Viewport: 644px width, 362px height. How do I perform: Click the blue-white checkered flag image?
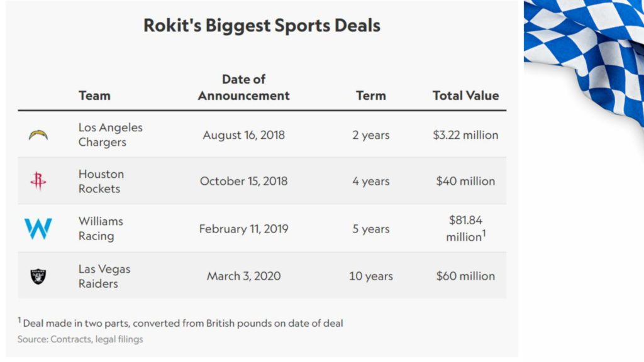(x=585, y=57)
